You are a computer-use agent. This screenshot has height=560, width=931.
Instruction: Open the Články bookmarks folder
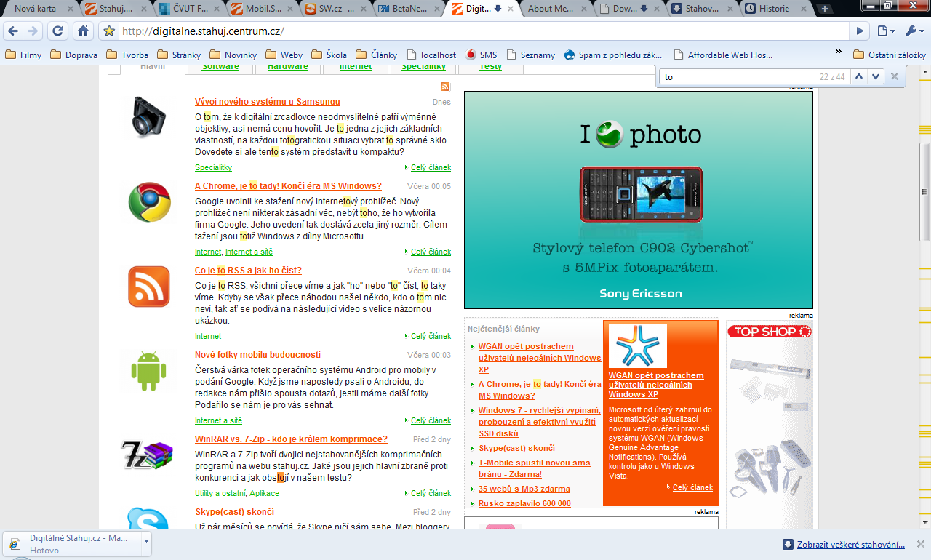pyautogui.click(x=377, y=55)
